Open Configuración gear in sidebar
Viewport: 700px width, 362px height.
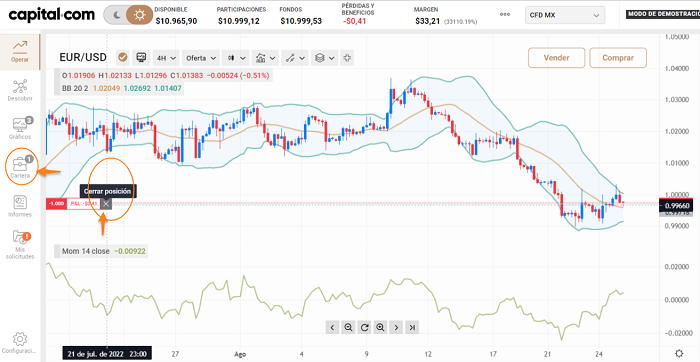[20, 342]
